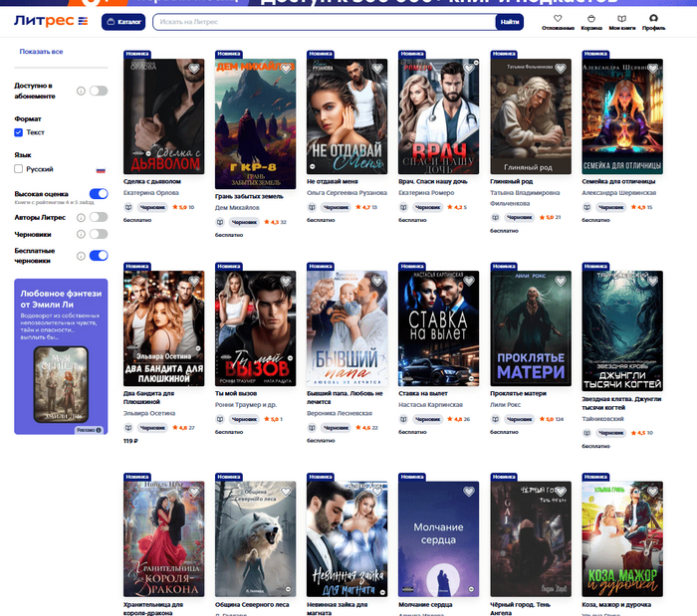Screen dimensions: 697x616
Task: Add Не отдавай меня to favorites heart
Action: pyautogui.click(x=377, y=69)
